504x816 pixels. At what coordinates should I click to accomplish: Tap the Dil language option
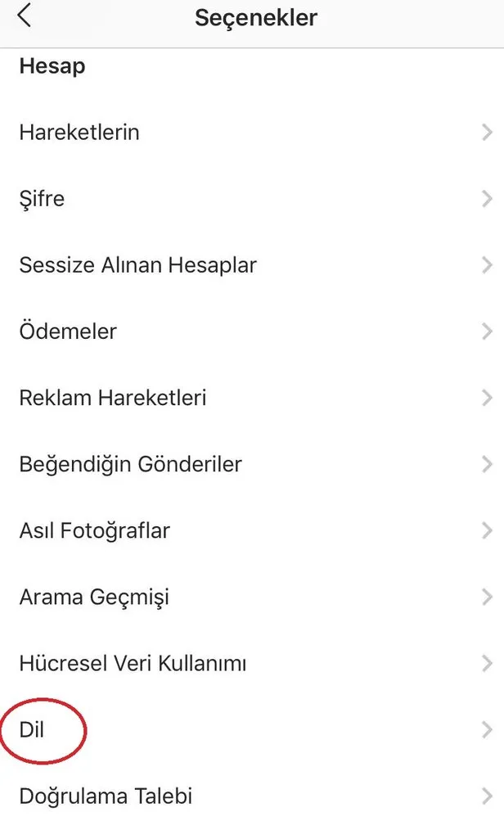click(32, 729)
